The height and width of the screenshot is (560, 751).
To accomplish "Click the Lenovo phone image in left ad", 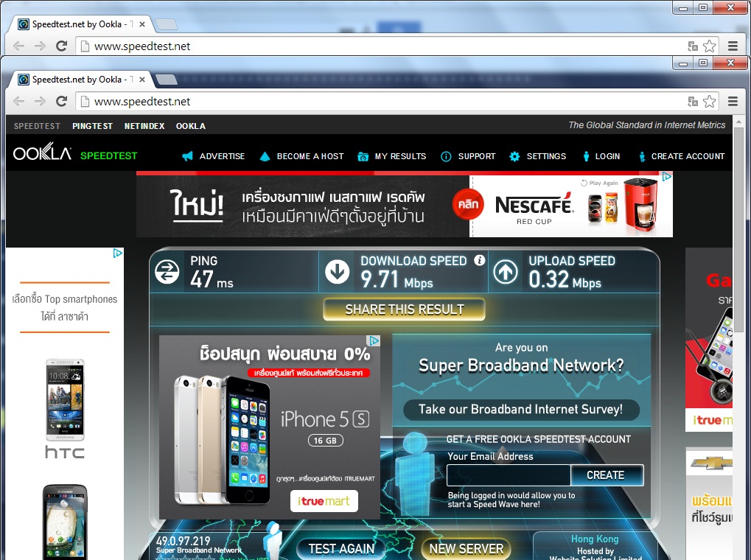I will [x=65, y=522].
